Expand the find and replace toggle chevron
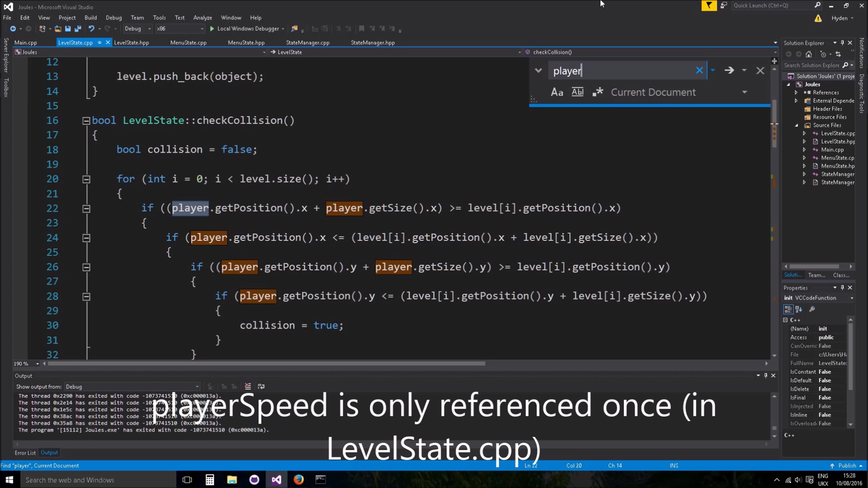Image resolution: width=868 pixels, height=488 pixels. point(538,70)
